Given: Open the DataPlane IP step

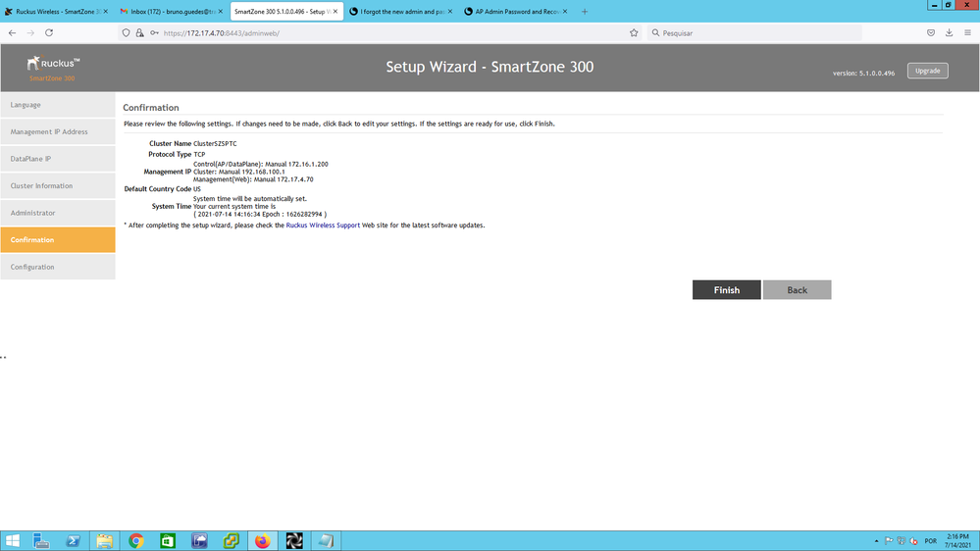Looking at the screenshot, I should (x=58, y=159).
